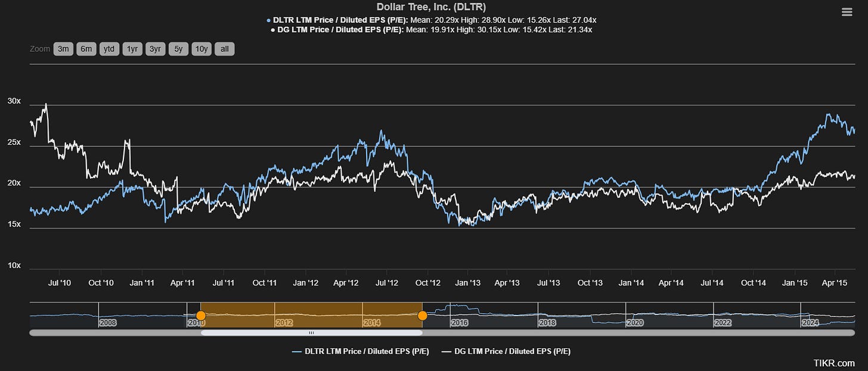Click the 2024 label in navigator
Screen dimensions: 868x371
(810, 322)
